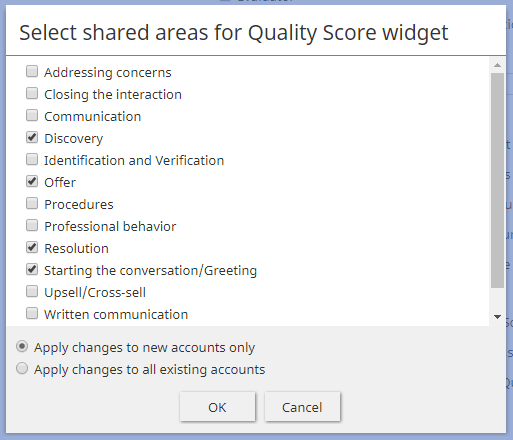Choose Apply changes to all existing accounts

tap(22, 369)
